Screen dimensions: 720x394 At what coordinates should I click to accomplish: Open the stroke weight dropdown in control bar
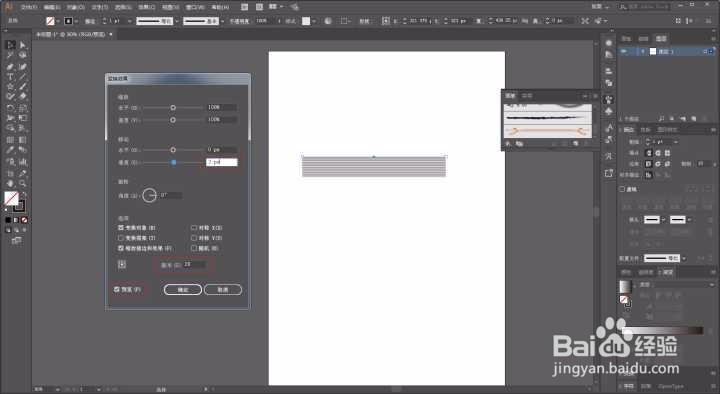(129, 21)
